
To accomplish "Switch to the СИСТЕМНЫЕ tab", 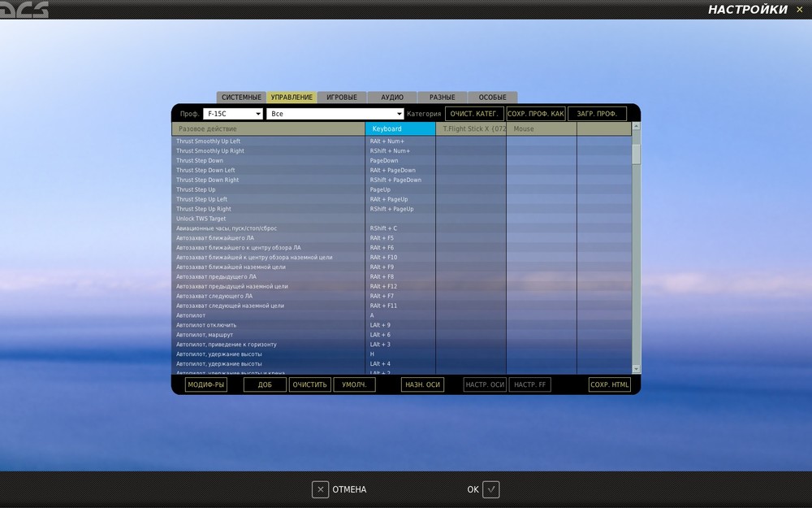I will (241, 96).
